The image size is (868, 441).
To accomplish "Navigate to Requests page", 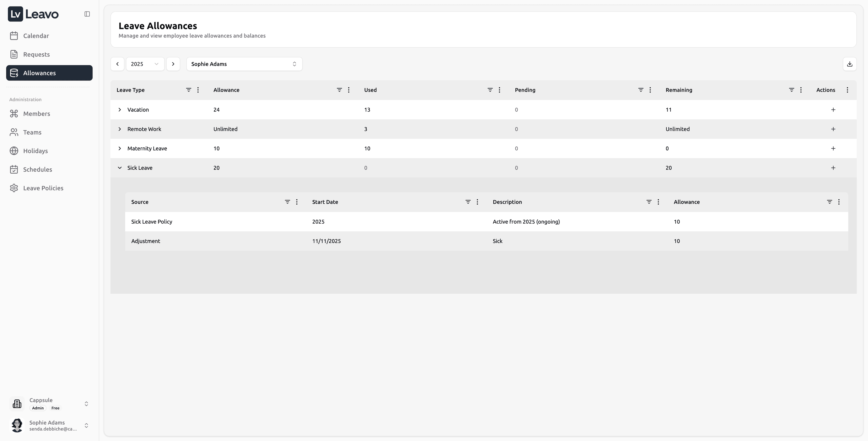I will 36,54.
